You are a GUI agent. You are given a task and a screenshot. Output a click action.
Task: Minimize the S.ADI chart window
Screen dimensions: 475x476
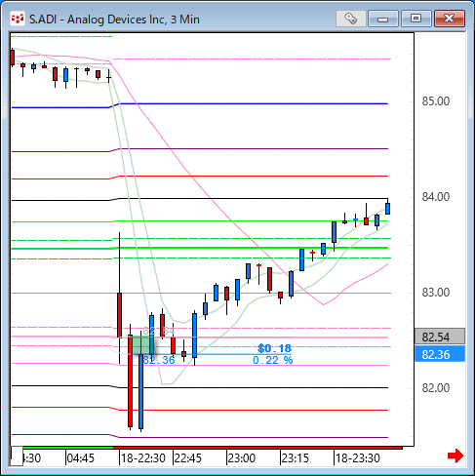pyautogui.click(x=383, y=19)
